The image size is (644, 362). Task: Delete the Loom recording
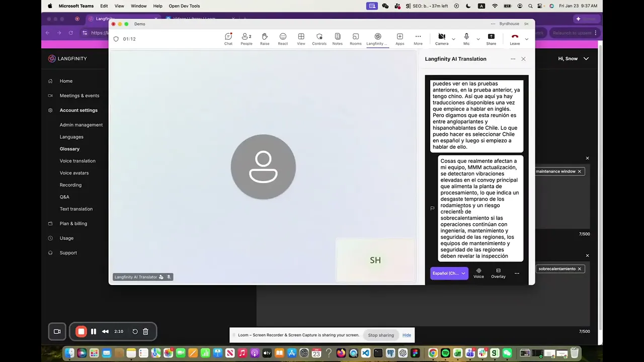[145, 331]
